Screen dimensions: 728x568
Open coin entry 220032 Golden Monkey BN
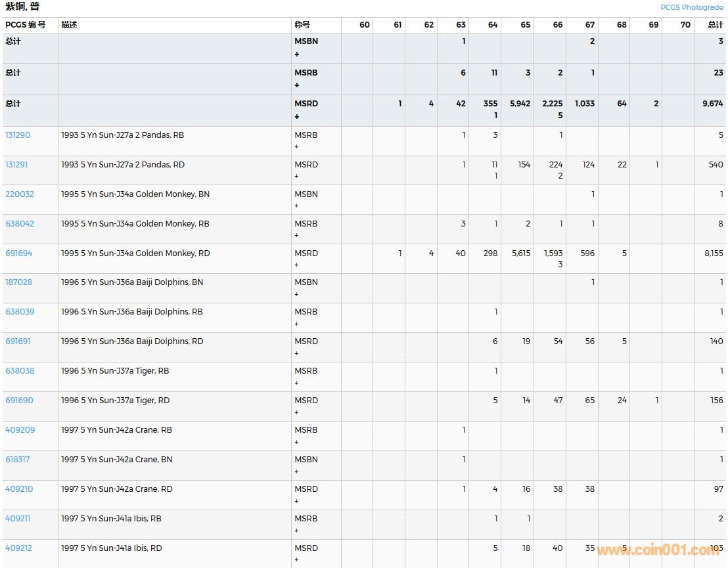(20, 194)
